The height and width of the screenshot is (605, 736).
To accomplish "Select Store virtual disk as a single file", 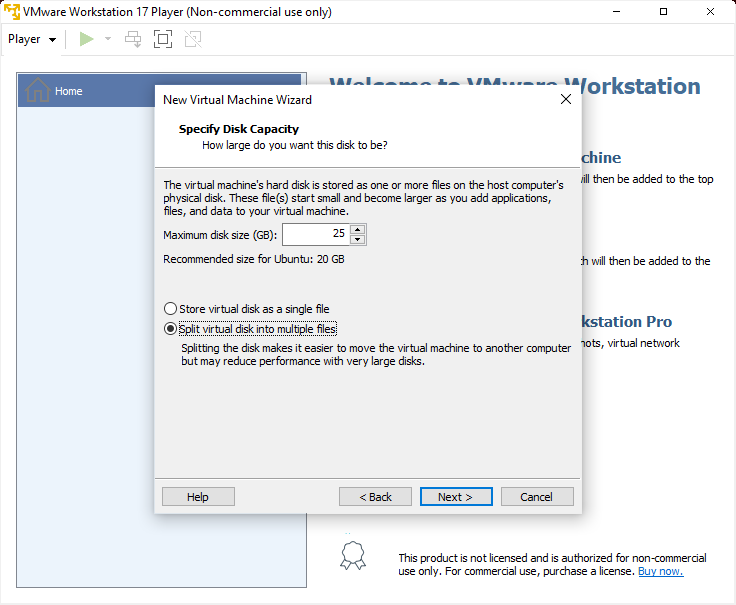I will pyautogui.click(x=246, y=309).
